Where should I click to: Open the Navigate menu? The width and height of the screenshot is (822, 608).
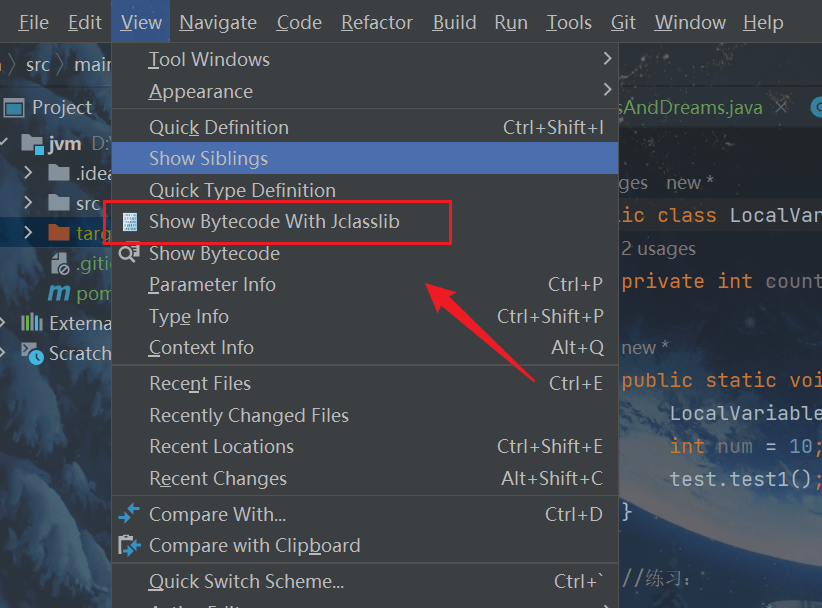point(218,22)
